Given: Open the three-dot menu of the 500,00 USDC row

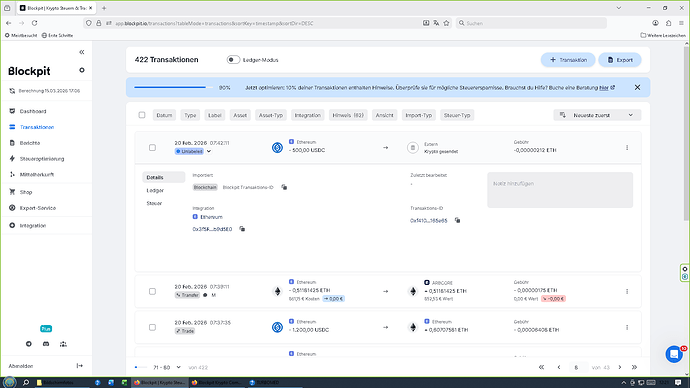Looking at the screenshot, I should [x=627, y=148].
